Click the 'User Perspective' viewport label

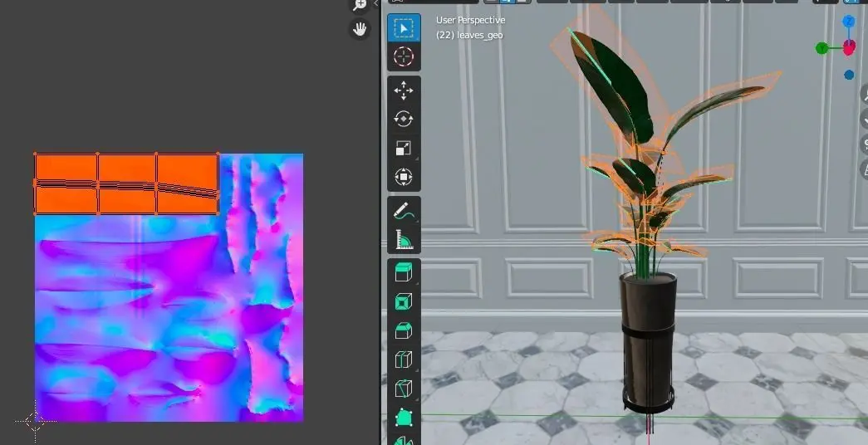point(470,20)
